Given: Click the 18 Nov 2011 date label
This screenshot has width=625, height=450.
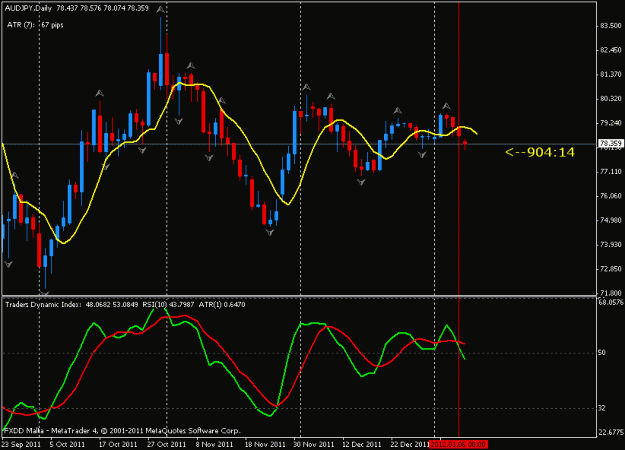Looking at the screenshot, I should (265, 444).
